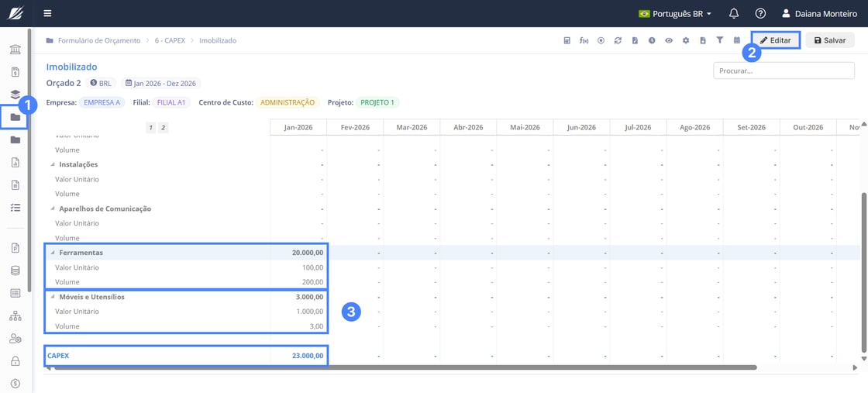This screenshot has height=393, width=868.
Task: Click the Procurar search field
Action: (x=784, y=71)
